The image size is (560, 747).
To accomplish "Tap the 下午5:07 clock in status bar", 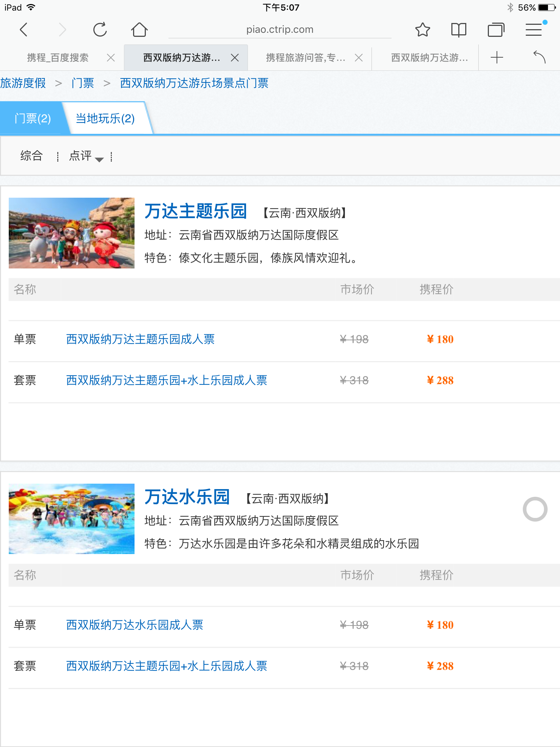I will click(x=281, y=7).
